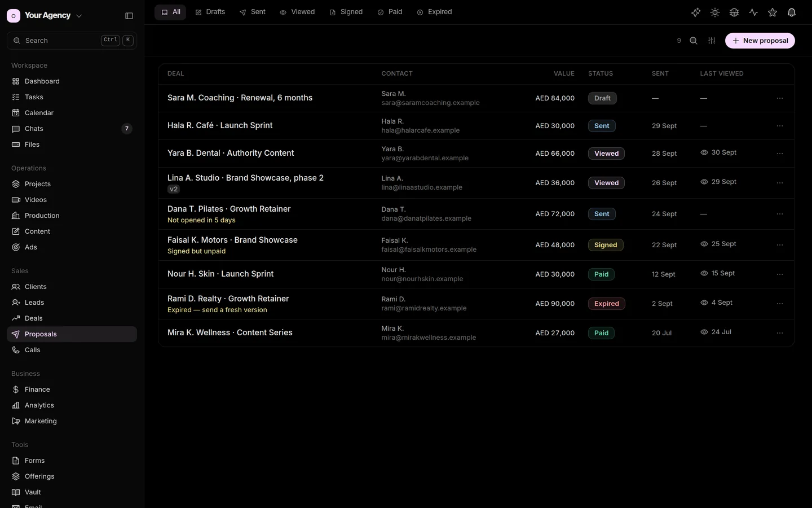Viewport: 812px width, 508px height.
Task: Switch to the Signed tab
Action: pos(346,12)
